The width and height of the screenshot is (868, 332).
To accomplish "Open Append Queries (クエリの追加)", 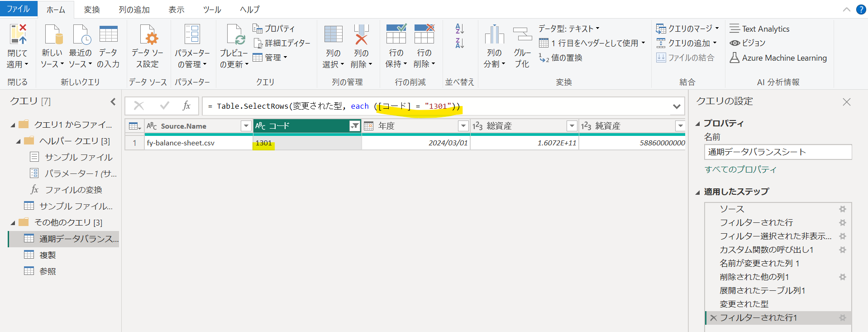I will (687, 43).
